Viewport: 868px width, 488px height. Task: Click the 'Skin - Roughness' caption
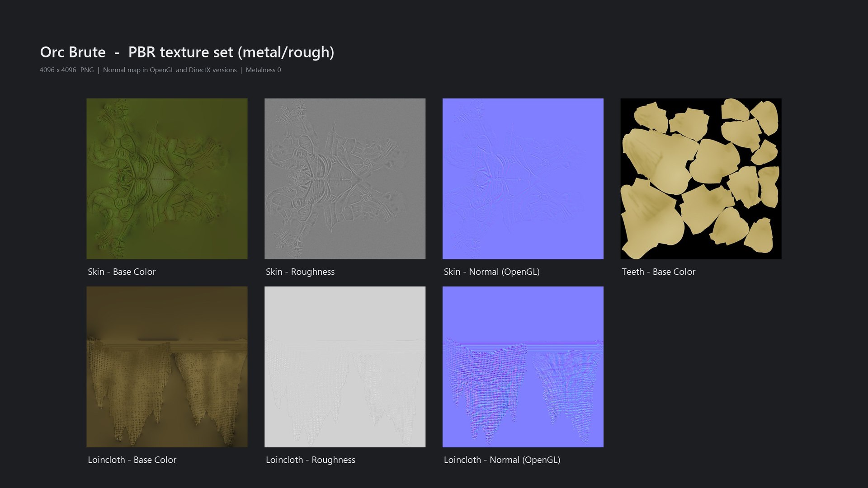(x=300, y=272)
